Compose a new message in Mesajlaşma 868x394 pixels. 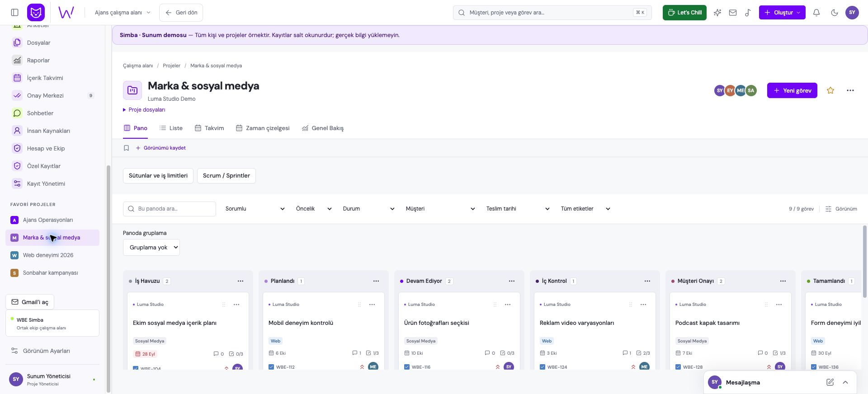[830, 382]
